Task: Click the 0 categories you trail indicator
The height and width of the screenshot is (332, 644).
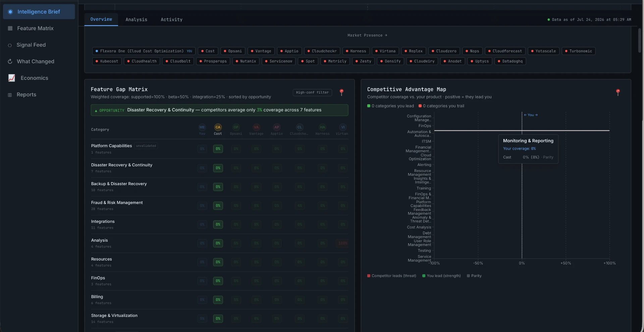Action: pos(441,106)
